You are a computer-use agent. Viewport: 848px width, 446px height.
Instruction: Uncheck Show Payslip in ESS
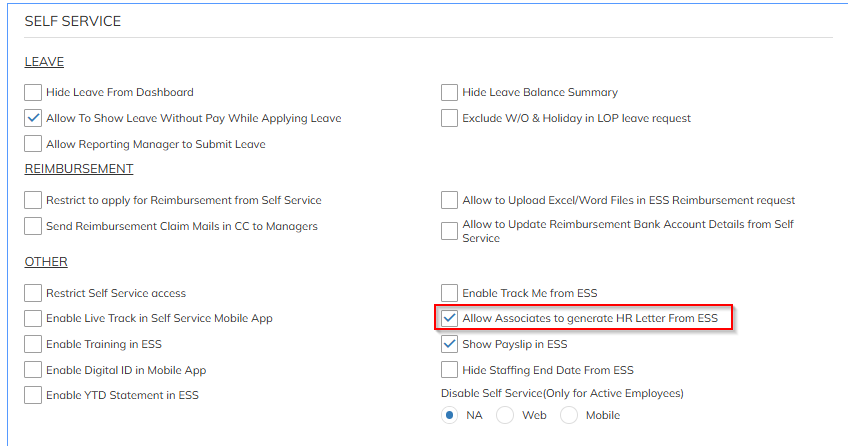(x=450, y=344)
